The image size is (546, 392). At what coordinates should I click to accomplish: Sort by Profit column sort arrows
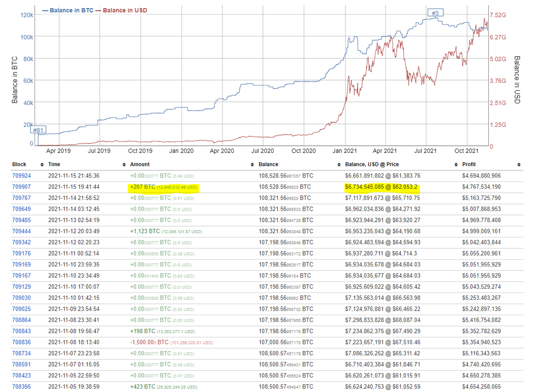[518, 164]
